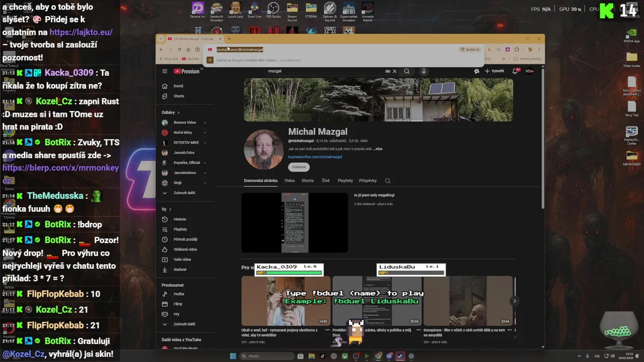
Task: Open the lajkto.eu link in chat
Action: click(x=81, y=32)
